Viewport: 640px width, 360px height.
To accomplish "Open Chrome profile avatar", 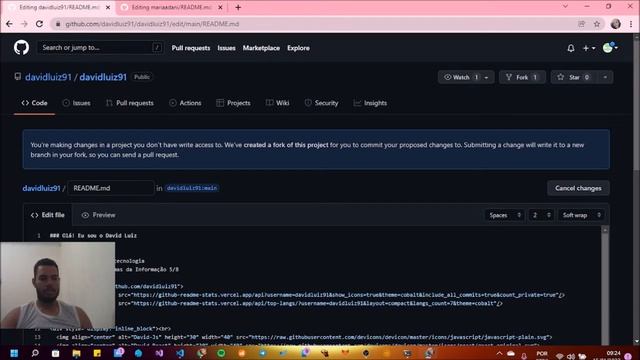I will coord(616,24).
